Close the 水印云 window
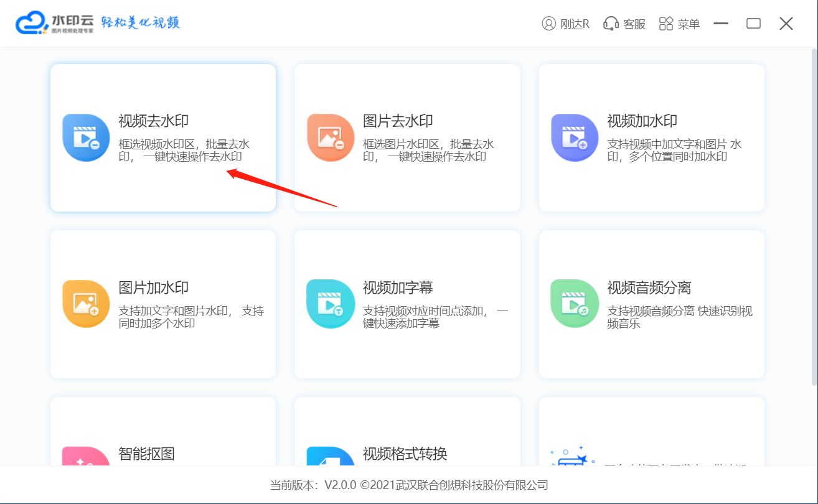The height and width of the screenshot is (504, 818). 786,24
